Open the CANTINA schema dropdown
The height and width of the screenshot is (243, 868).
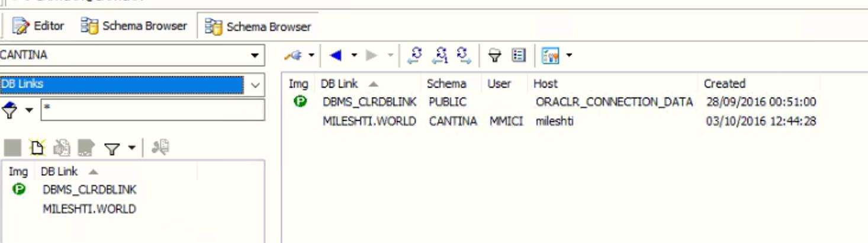pyautogui.click(x=255, y=55)
